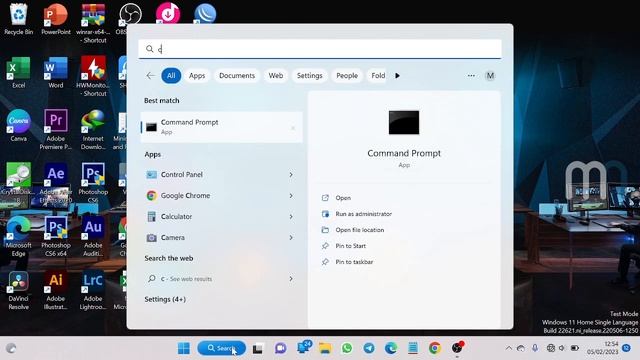
Task: Open the search options ellipsis menu
Action: tap(471, 76)
